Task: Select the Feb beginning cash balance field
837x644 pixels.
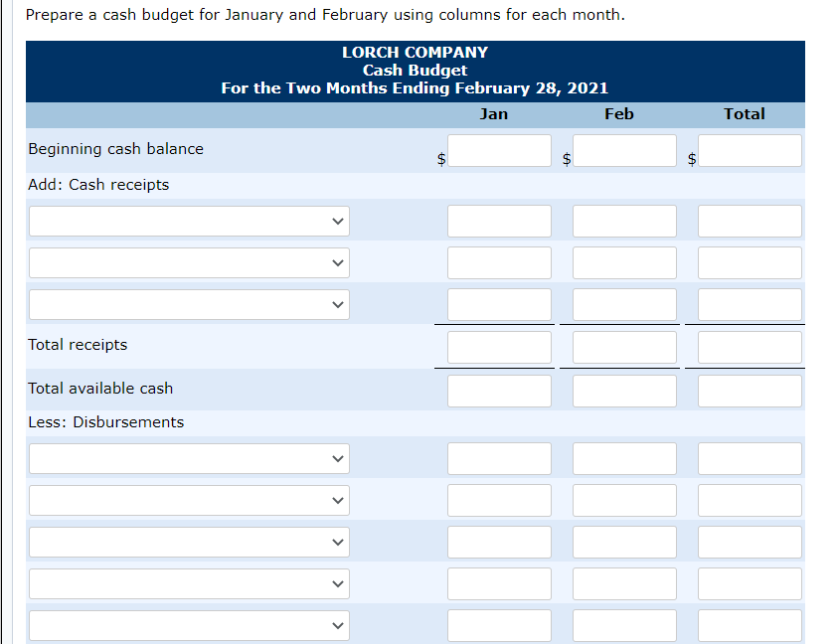Action: point(624,150)
